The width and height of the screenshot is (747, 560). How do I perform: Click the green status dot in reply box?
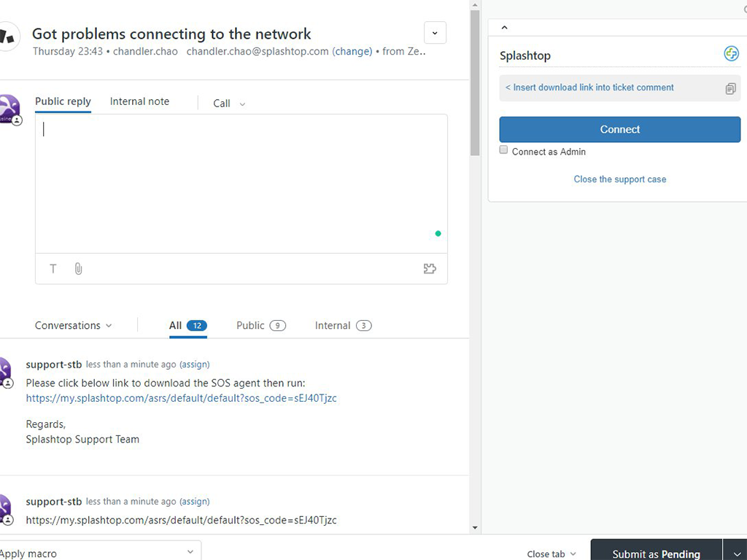point(438,234)
